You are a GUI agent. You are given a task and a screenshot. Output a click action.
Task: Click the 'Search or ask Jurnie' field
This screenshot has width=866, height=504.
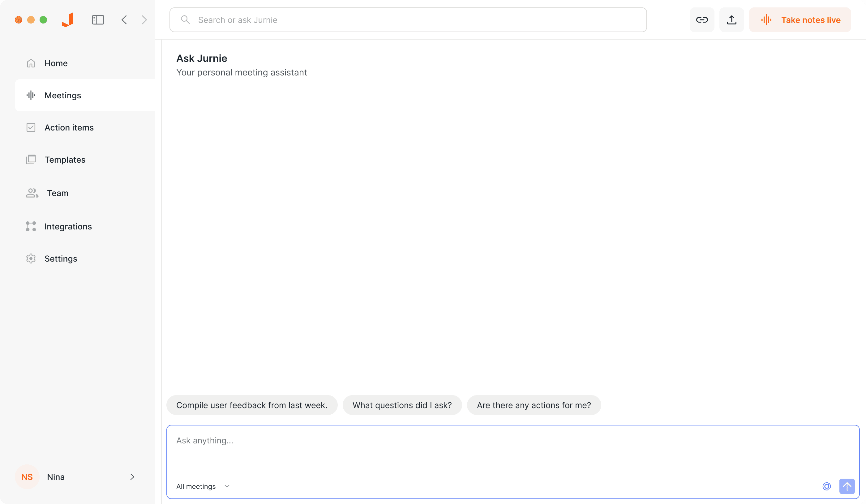(x=408, y=19)
